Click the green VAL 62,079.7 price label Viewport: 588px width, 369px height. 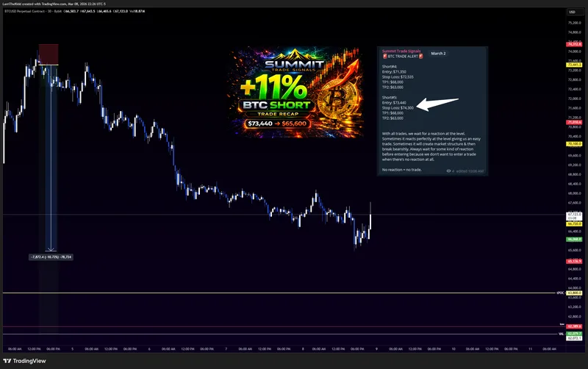574,334
